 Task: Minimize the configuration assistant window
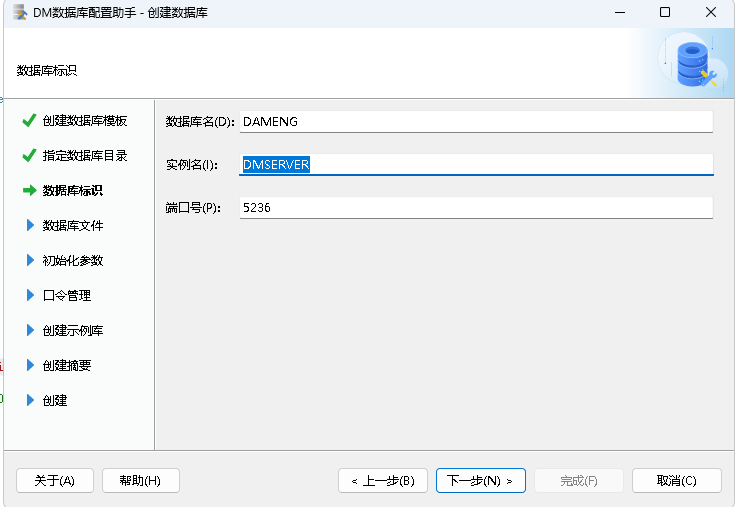(x=620, y=12)
